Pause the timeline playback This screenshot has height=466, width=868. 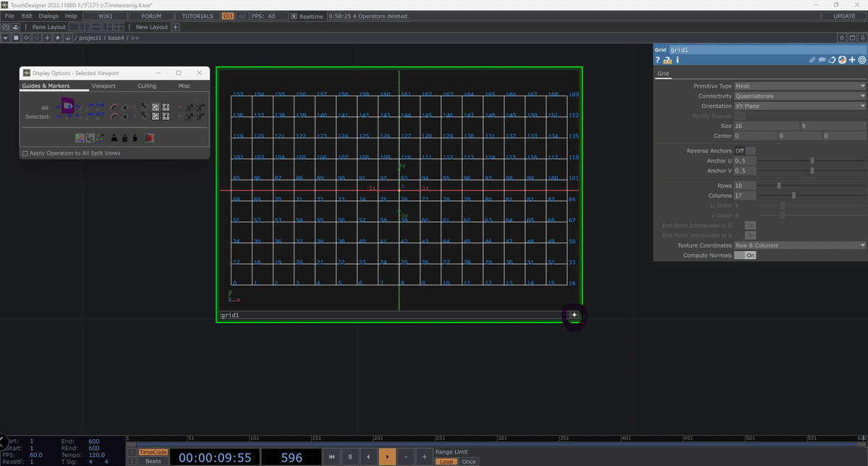(350, 457)
